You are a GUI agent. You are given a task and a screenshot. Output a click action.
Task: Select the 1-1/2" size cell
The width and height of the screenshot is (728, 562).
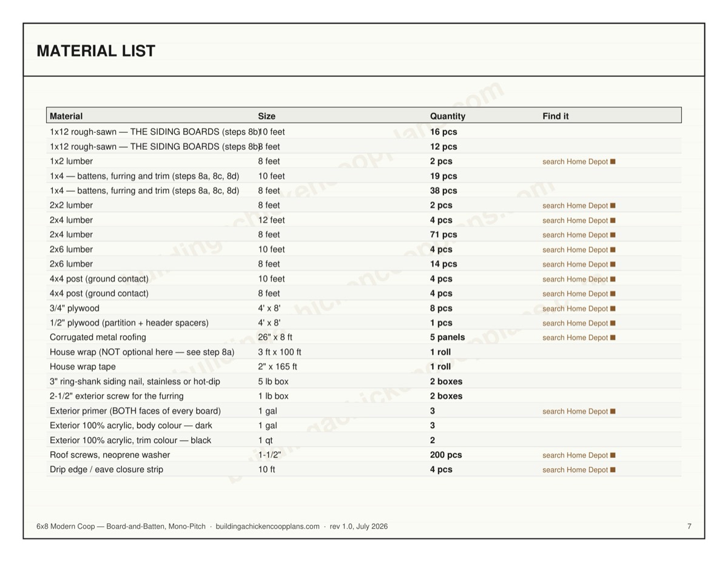point(269,455)
